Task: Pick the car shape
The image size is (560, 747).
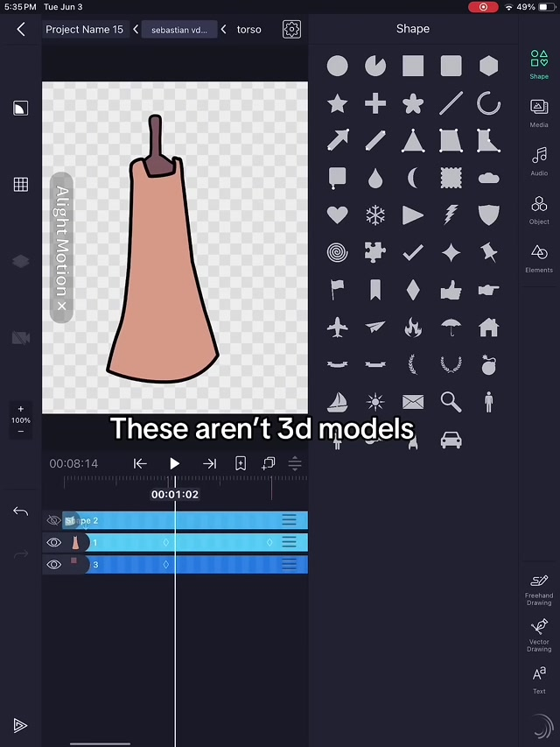Action: pos(451,440)
